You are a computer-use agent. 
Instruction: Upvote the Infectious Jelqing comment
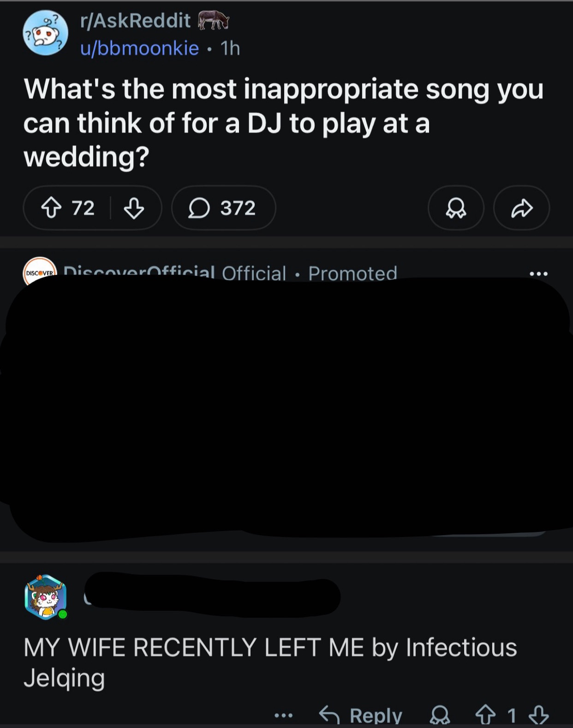click(x=485, y=716)
